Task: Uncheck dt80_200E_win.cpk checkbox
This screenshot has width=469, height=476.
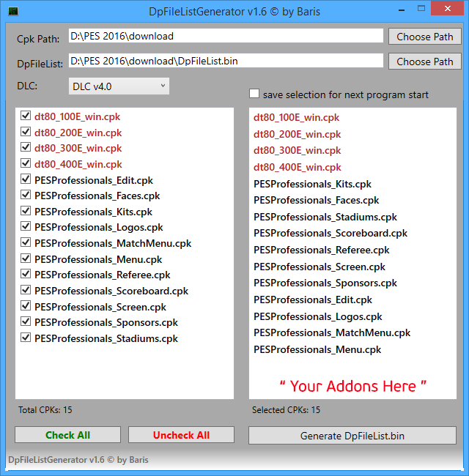Action: tap(26, 131)
